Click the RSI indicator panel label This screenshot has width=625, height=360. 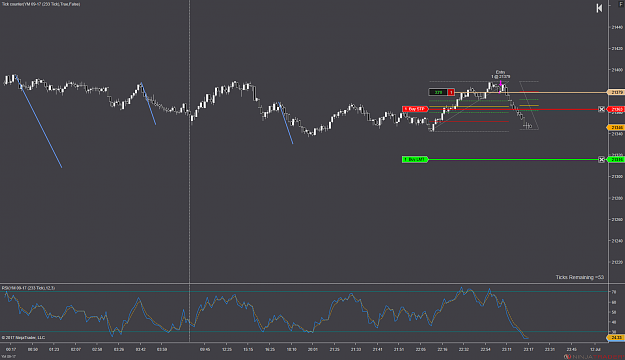pos(28,288)
